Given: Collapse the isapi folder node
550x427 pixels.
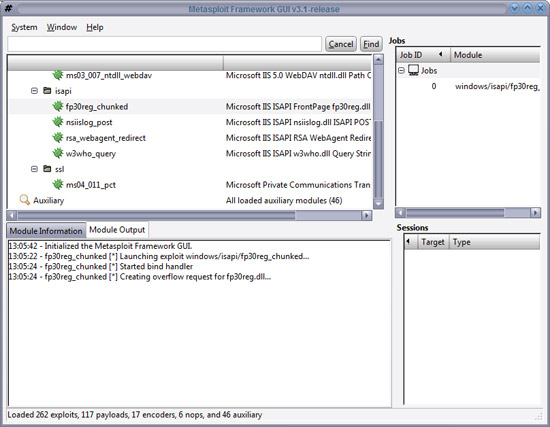Looking at the screenshot, I should point(34,91).
